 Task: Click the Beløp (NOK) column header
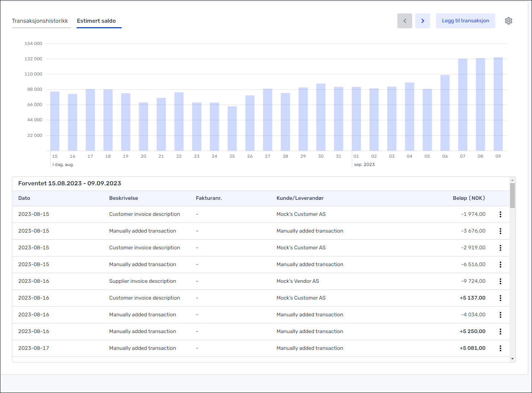pyautogui.click(x=469, y=198)
